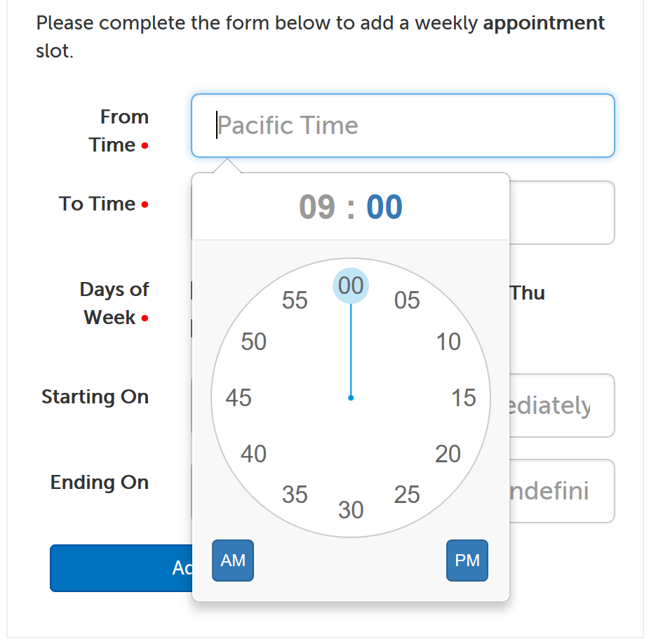The image size is (649, 644).
Task: Select minute 30 on the clock face
Action: click(x=350, y=511)
